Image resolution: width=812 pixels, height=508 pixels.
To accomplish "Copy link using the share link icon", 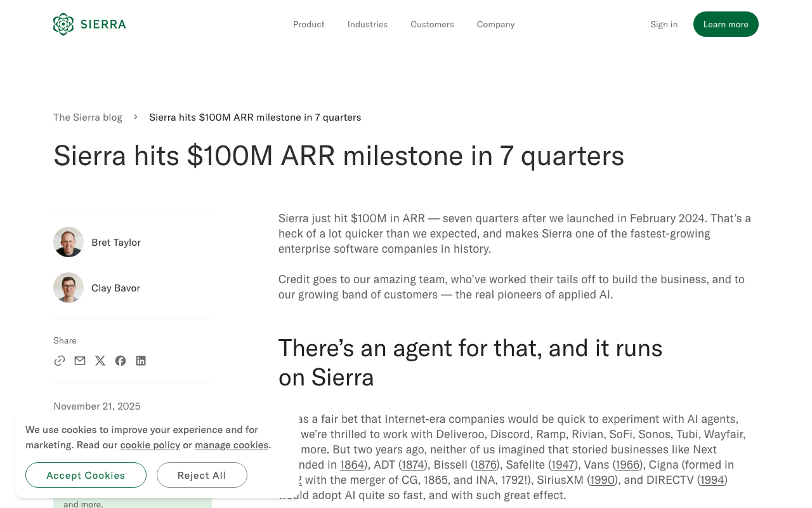I will point(60,361).
